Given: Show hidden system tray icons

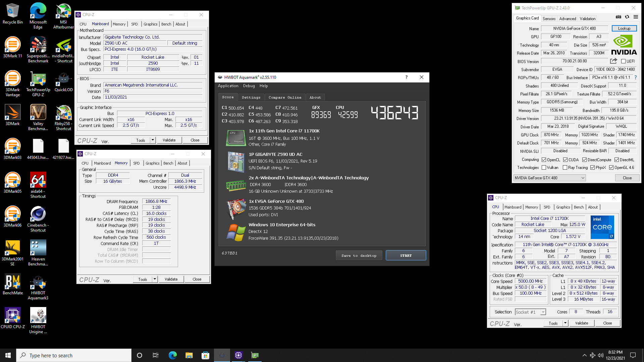Looking at the screenshot, I should (x=585, y=355).
